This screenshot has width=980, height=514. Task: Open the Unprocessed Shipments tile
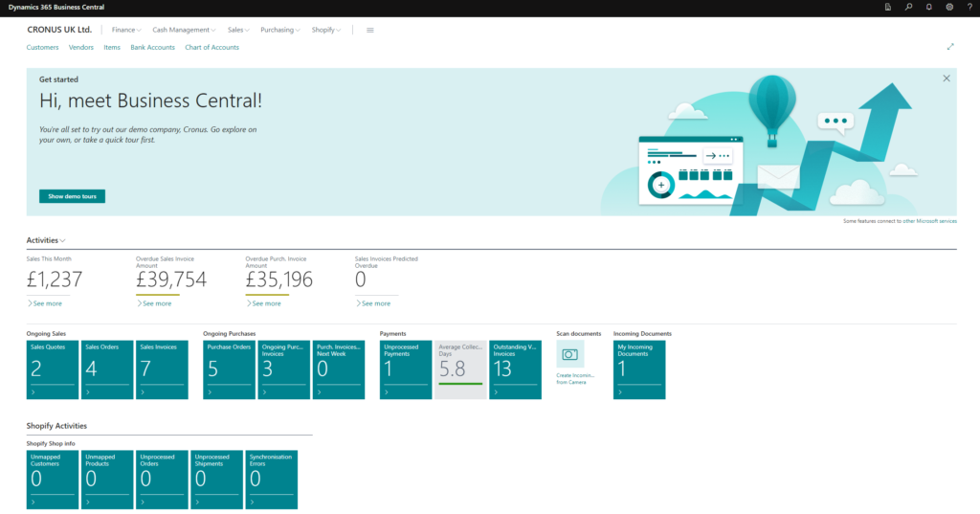pos(217,480)
